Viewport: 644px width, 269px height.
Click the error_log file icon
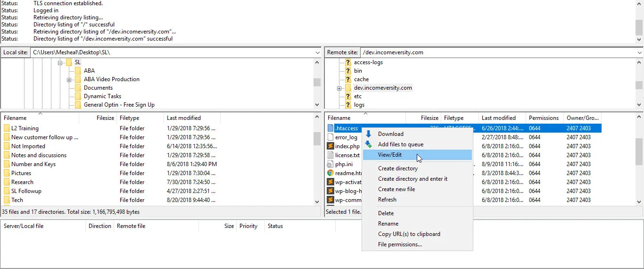click(330, 137)
